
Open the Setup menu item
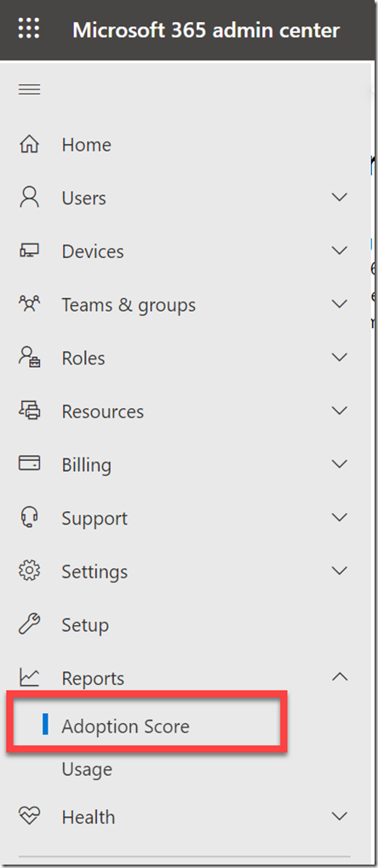point(85,625)
